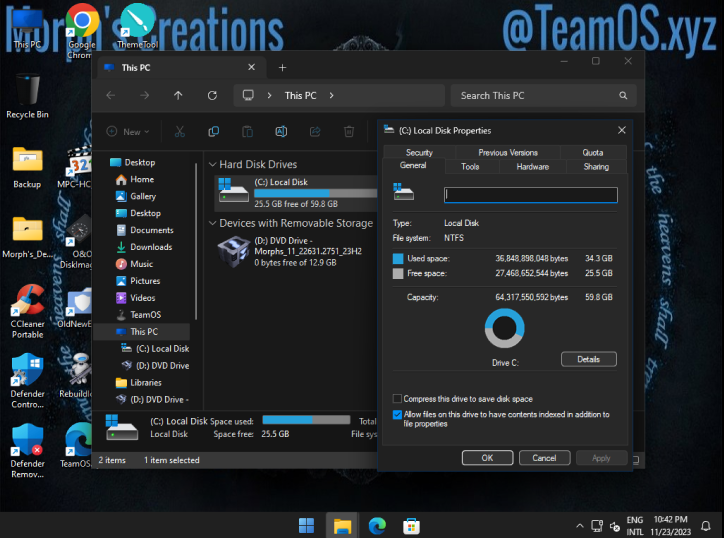Click the search magnifier icon
This screenshot has height=538, width=724.
click(x=623, y=96)
